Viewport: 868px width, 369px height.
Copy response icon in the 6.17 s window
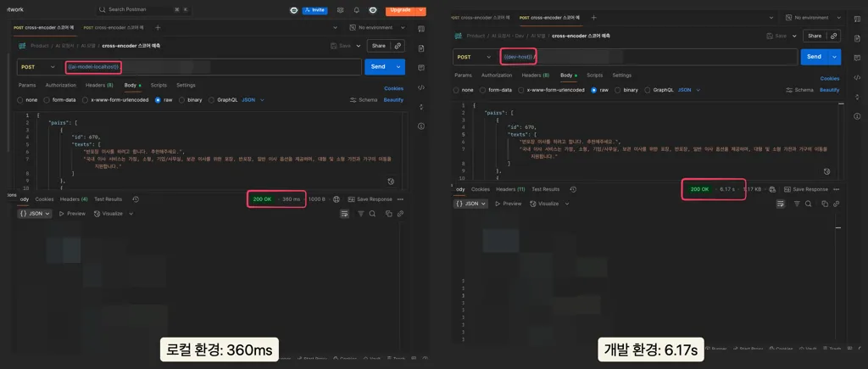tap(824, 204)
